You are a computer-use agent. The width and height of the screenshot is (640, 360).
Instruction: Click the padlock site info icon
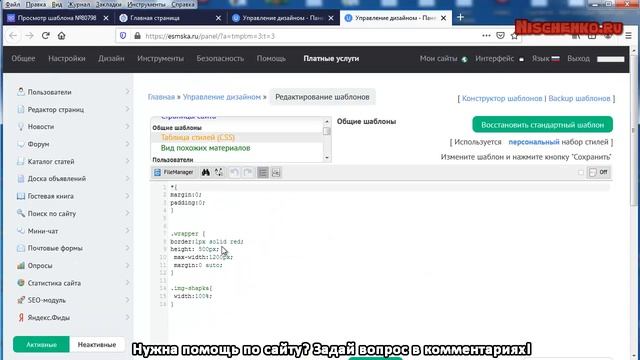137,36
